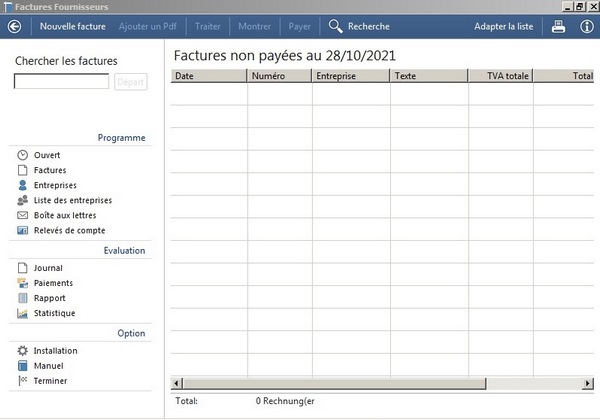Screen dimensions: 600x420
Task: Click the icon beside Paiements
Action: tap(23, 283)
